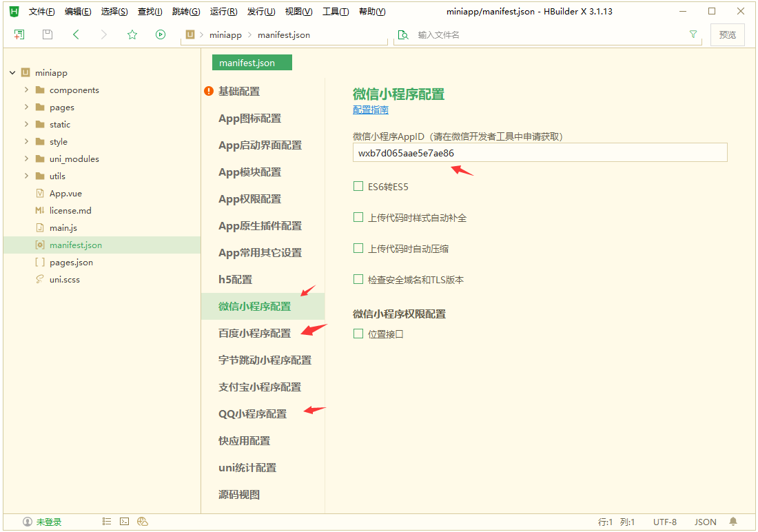Expand the uni_modules folder
This screenshot has height=532, width=758.
click(x=26, y=158)
